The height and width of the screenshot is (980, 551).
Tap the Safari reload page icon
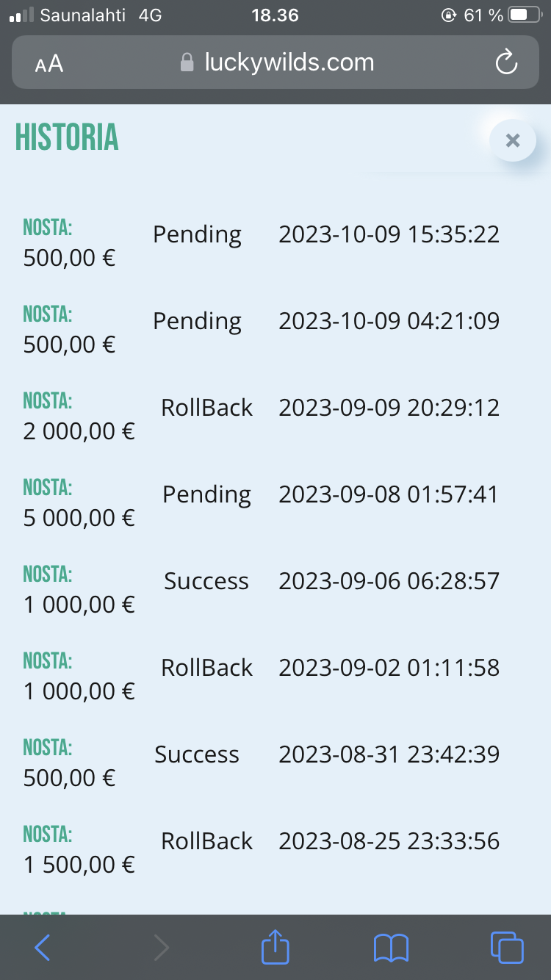click(x=506, y=62)
